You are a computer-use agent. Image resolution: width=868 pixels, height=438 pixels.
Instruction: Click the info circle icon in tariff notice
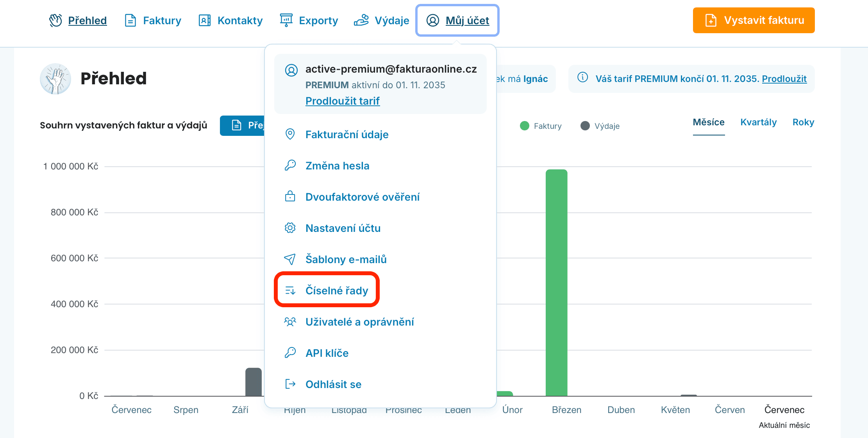tap(582, 78)
